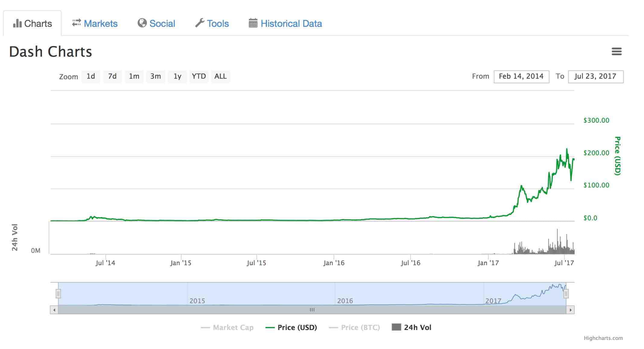This screenshot has height=349, width=644.
Task: Click the globe icon beside Social
Action: [x=142, y=23]
